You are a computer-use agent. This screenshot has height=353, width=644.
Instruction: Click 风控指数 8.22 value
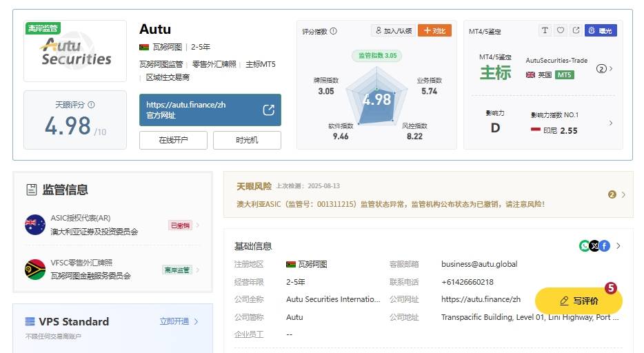tap(414, 137)
